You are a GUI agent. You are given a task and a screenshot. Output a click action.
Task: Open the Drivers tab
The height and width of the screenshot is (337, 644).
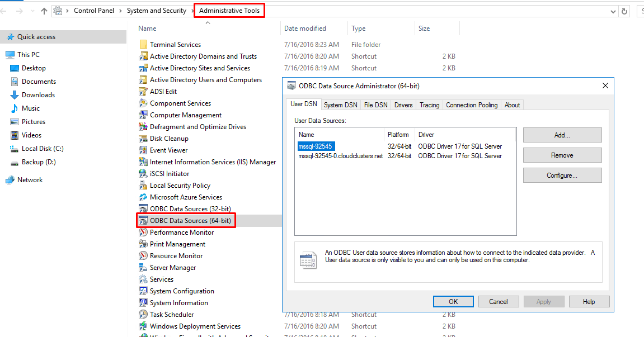coord(403,105)
